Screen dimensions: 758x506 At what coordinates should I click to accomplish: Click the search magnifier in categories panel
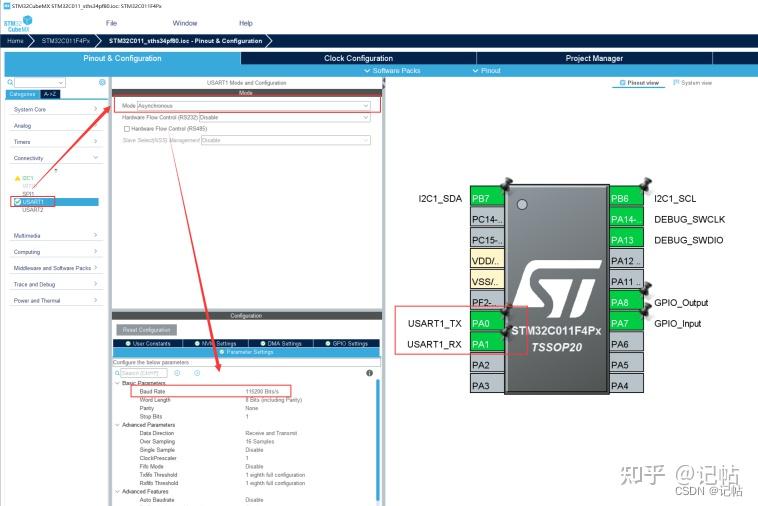click(x=10, y=83)
